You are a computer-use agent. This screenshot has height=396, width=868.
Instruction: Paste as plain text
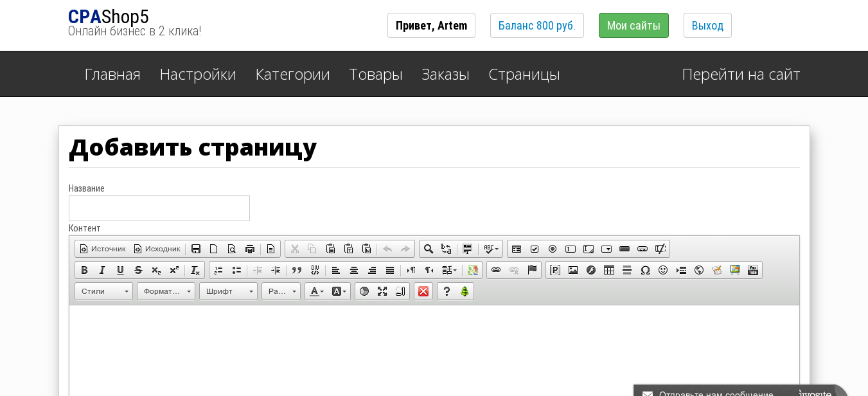pos(349,249)
